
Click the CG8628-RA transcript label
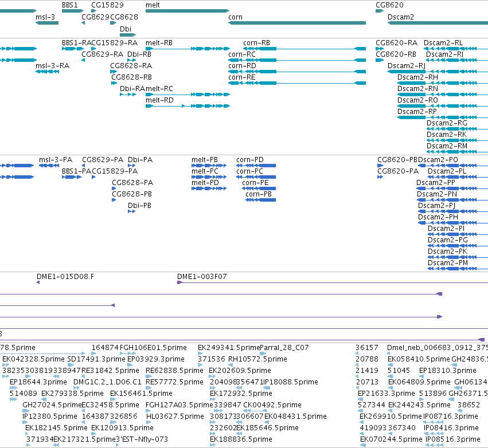[x=131, y=66]
